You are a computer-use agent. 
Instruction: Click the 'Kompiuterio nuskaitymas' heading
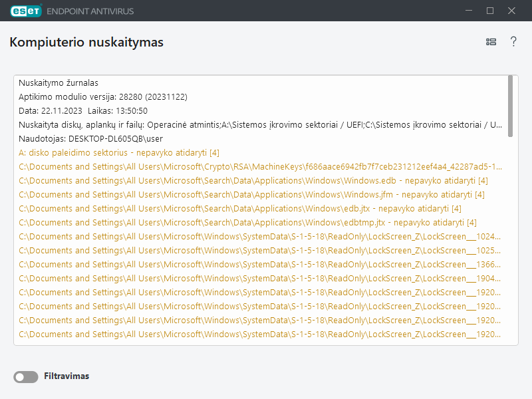[86, 42]
